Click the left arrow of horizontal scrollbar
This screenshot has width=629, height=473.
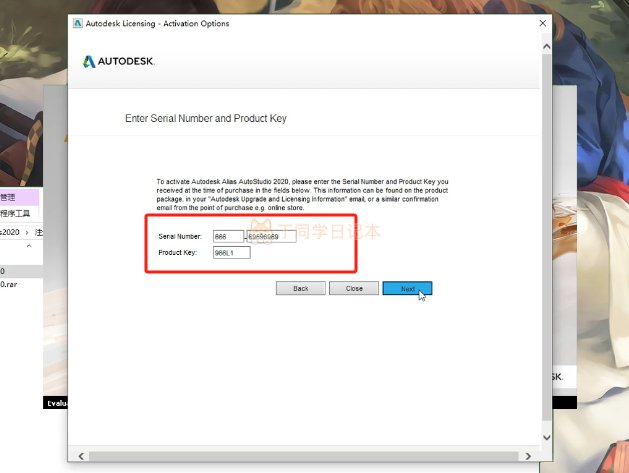coord(81,456)
